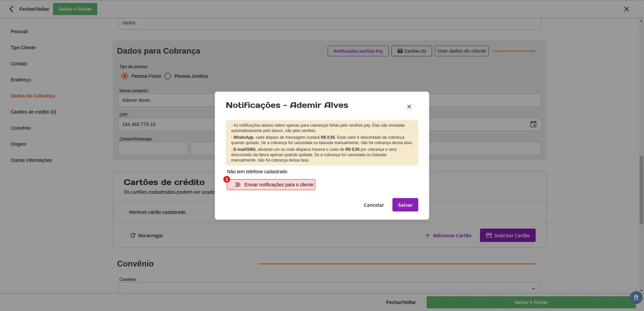This screenshot has width=644, height=311.
Task: Open the calendar date picker icon
Action: [533, 124]
